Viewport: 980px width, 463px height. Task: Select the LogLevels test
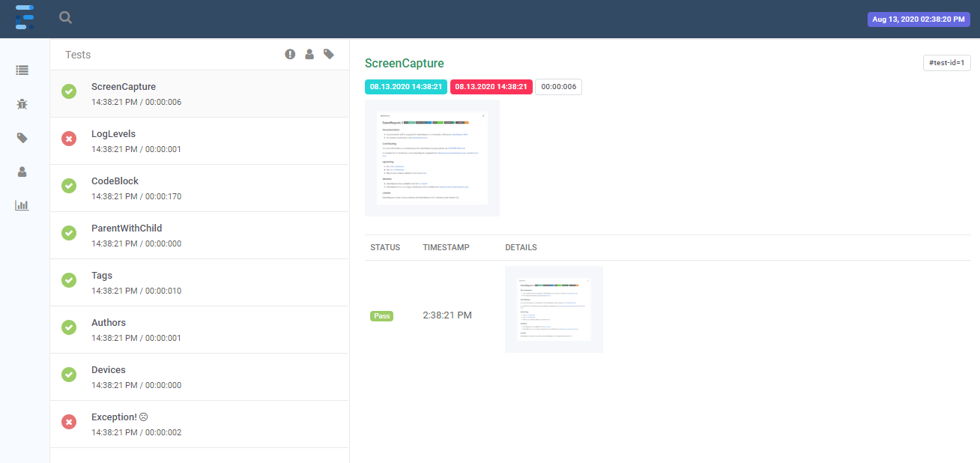point(199,141)
